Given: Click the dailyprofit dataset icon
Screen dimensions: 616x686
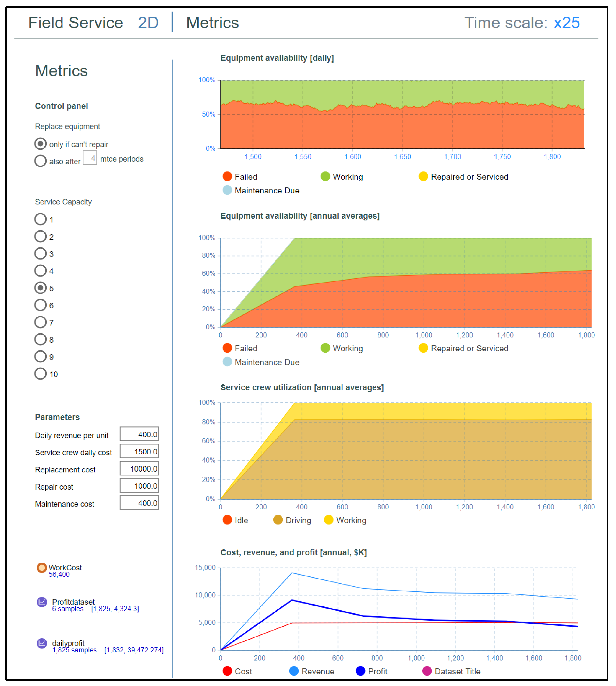Looking at the screenshot, I should pos(42,643).
